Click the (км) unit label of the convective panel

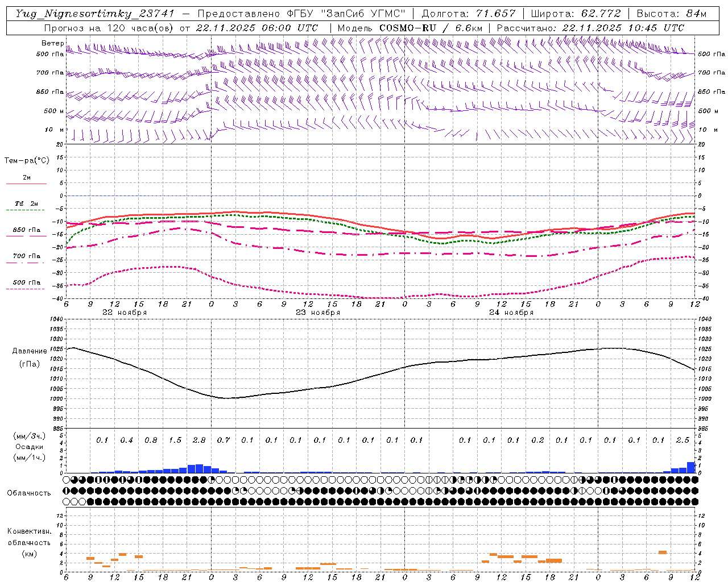click(x=30, y=554)
